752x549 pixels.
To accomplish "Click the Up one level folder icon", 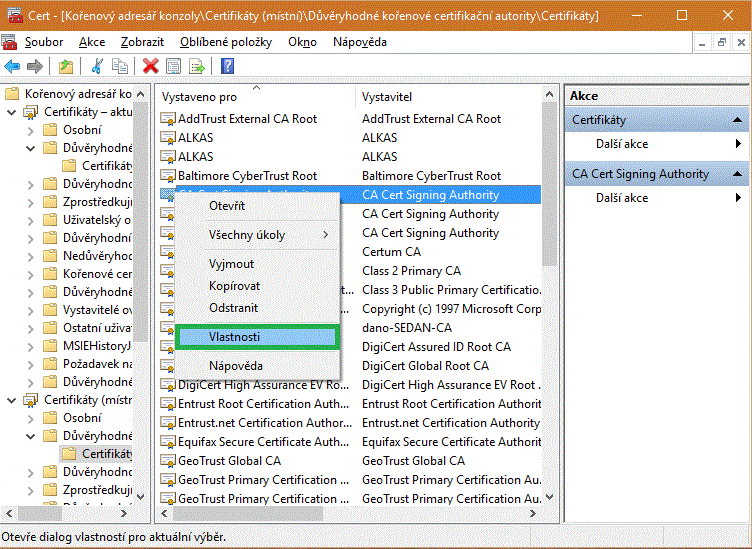I will coord(65,66).
